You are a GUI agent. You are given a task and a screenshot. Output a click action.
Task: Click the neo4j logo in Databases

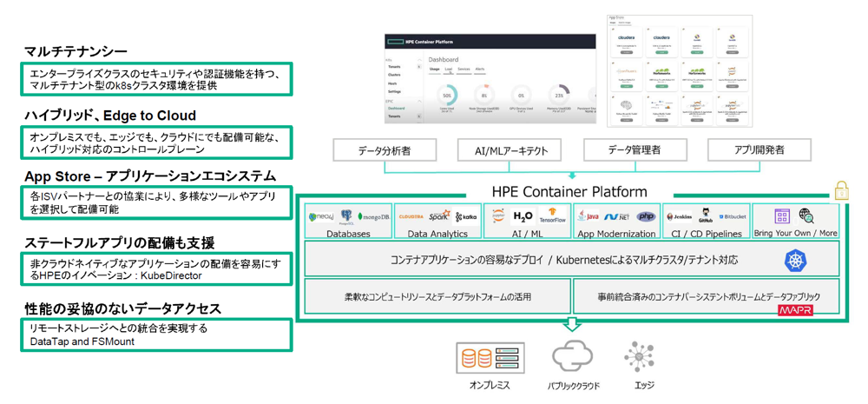pos(320,216)
